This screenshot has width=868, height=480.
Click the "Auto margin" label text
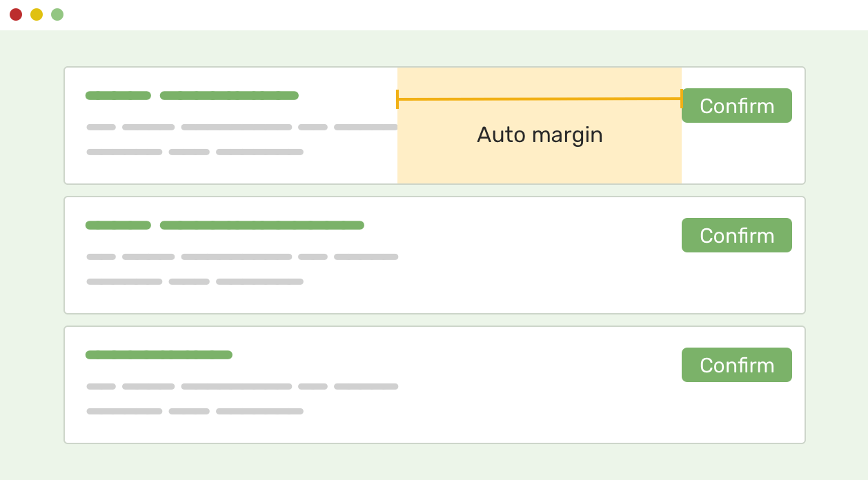(x=540, y=134)
